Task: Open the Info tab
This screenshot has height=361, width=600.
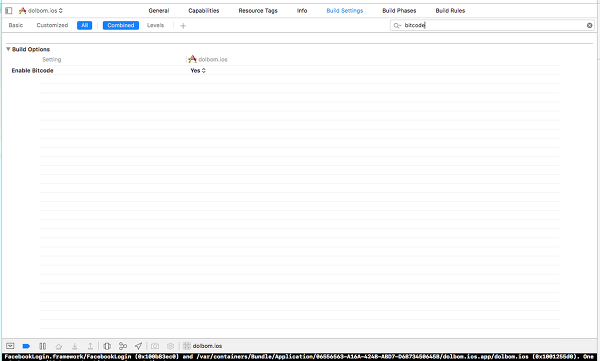Action: [x=302, y=11]
